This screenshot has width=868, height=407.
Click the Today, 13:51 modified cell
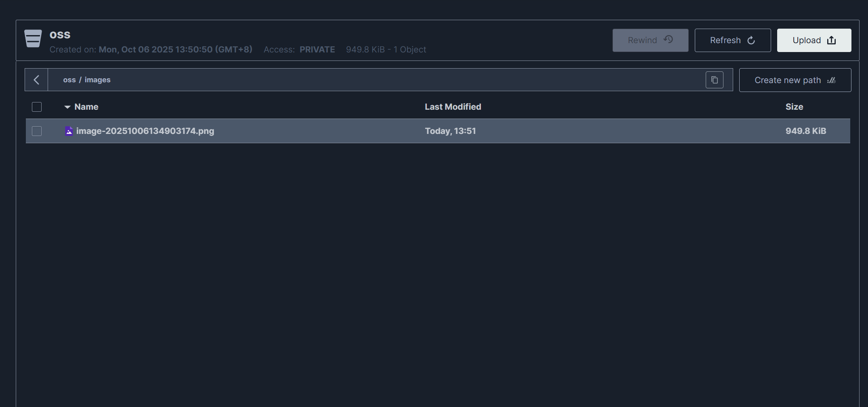[450, 131]
